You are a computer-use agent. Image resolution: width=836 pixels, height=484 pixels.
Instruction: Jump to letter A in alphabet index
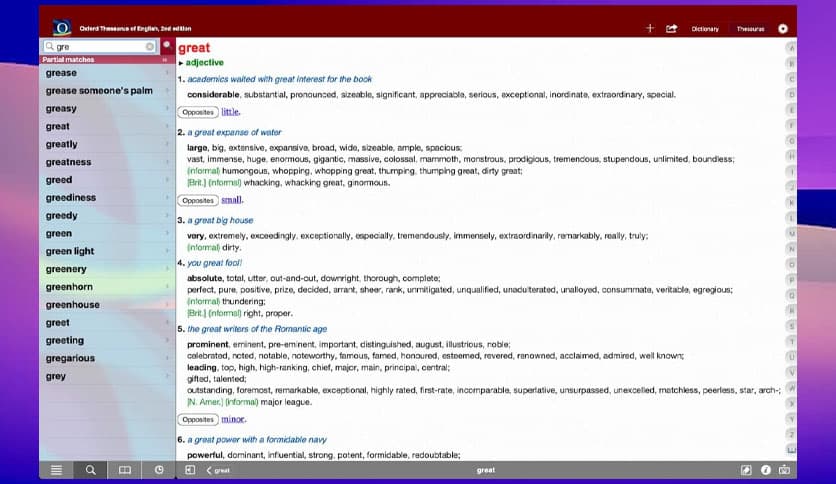(x=791, y=48)
